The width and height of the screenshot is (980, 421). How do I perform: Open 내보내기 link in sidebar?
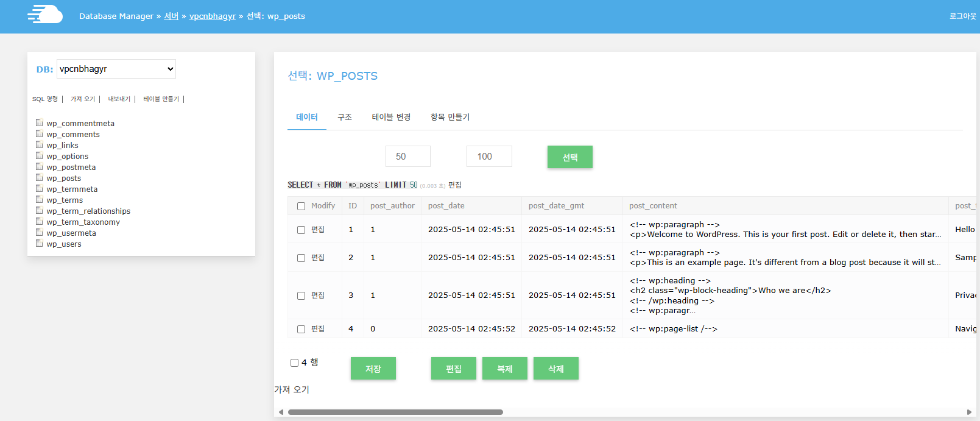pos(119,99)
